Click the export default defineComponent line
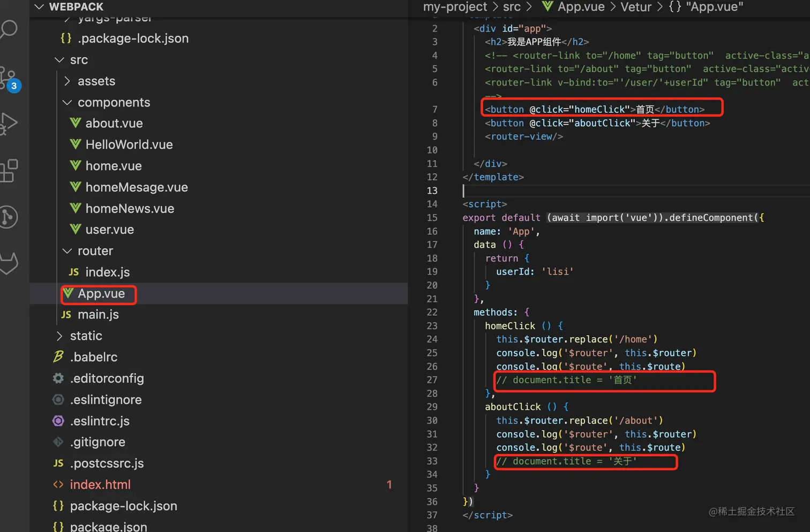Viewport: 810px width, 532px height. [x=613, y=218]
